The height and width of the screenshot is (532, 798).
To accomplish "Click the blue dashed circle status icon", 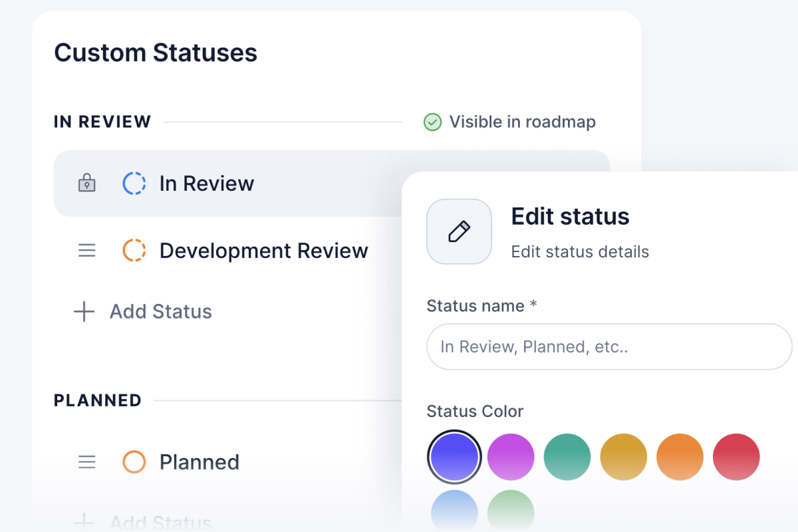I will pyautogui.click(x=134, y=184).
